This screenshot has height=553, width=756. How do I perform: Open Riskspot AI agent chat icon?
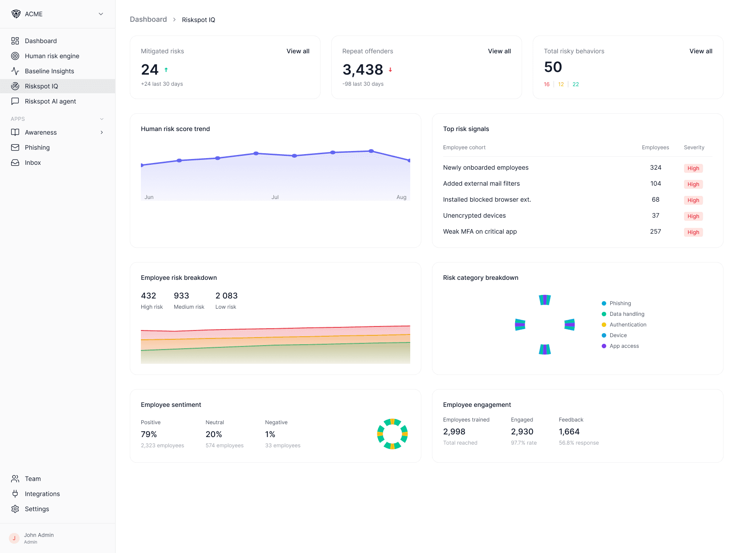[x=15, y=101]
